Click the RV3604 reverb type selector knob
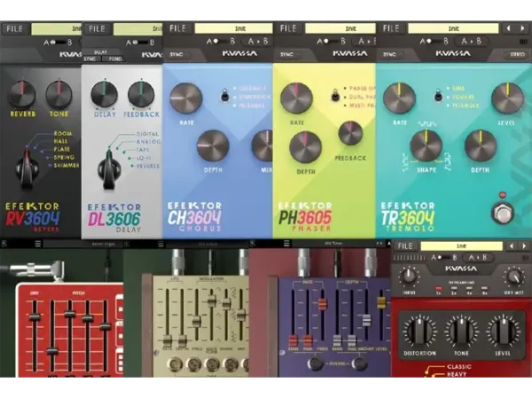532x399 pixels. (27, 168)
